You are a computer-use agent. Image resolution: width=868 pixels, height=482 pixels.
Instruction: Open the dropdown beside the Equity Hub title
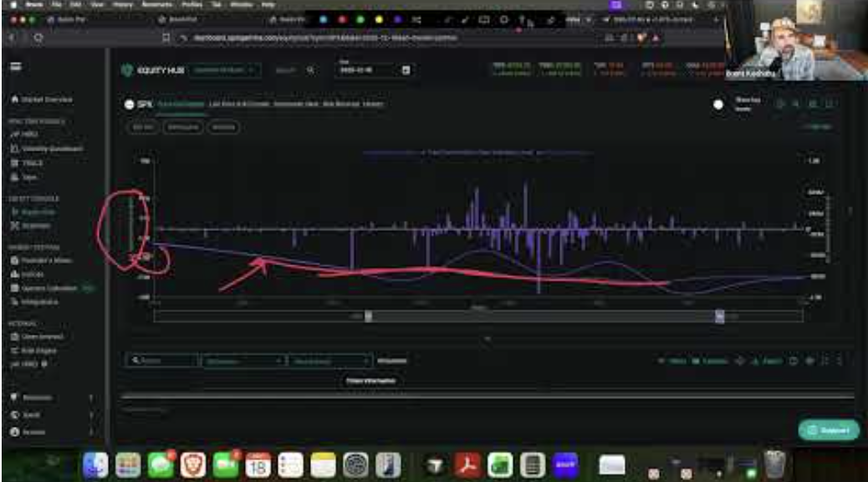(227, 70)
